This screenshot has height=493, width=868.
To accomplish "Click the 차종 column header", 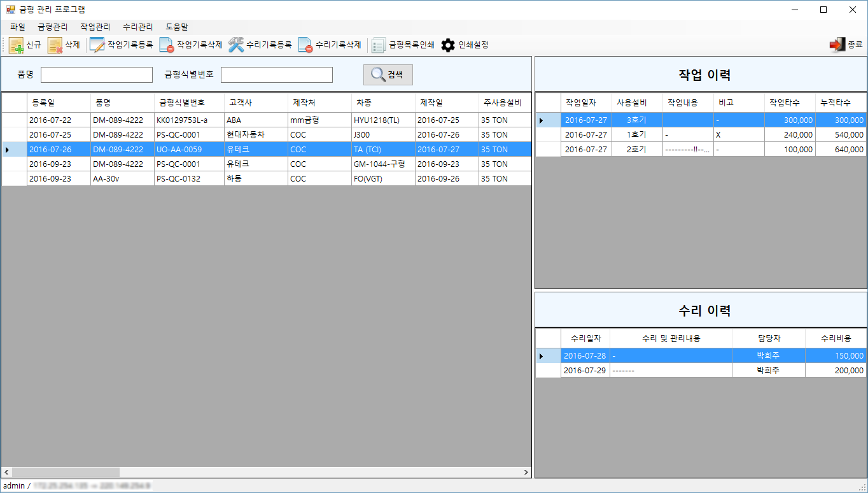I will pos(383,103).
